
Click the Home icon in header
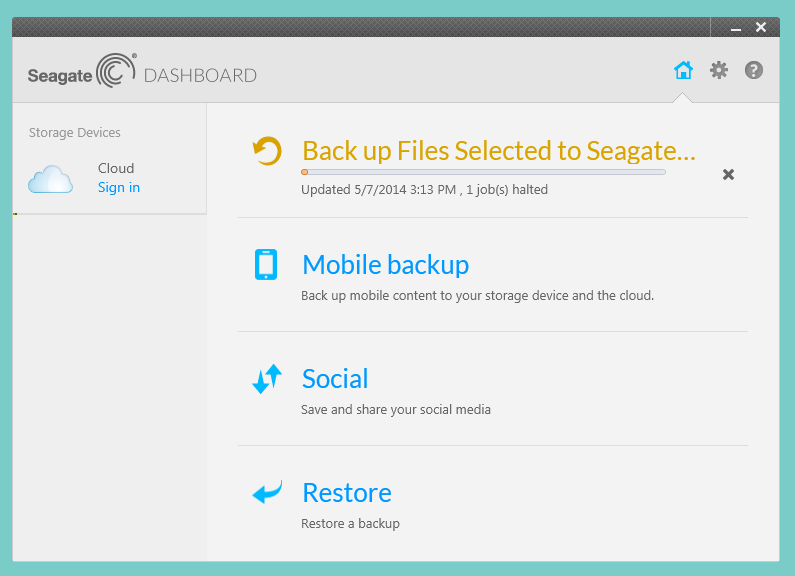[683, 70]
